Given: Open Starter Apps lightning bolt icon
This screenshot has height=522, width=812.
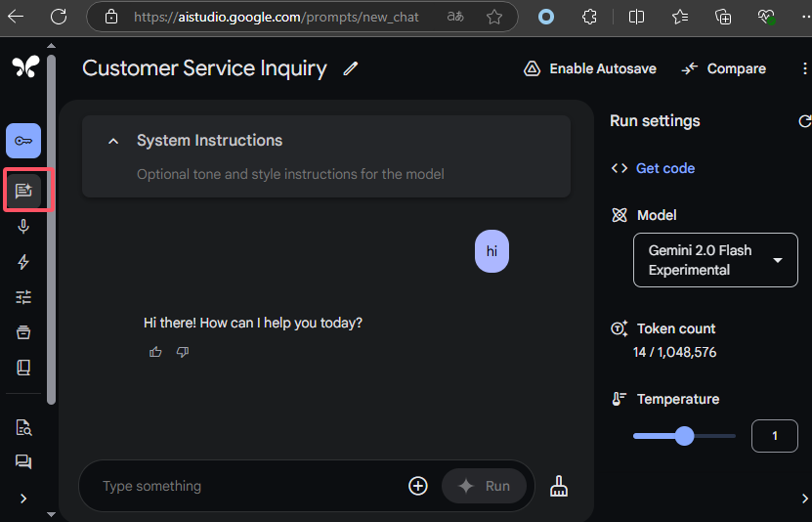Looking at the screenshot, I should point(23,262).
